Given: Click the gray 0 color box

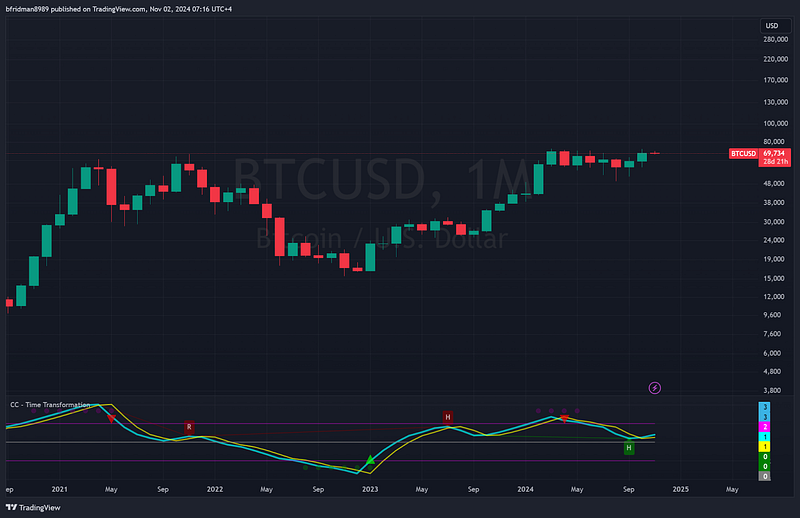Looking at the screenshot, I should click(x=764, y=476).
